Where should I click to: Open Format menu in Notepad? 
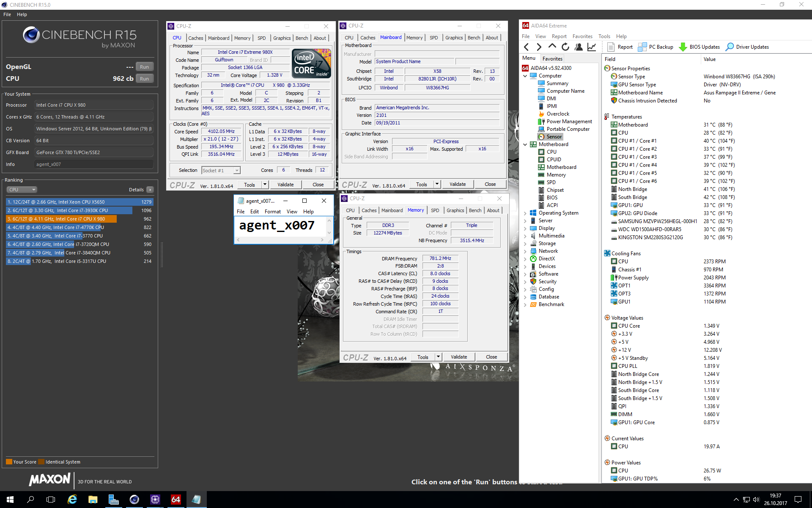click(x=273, y=212)
